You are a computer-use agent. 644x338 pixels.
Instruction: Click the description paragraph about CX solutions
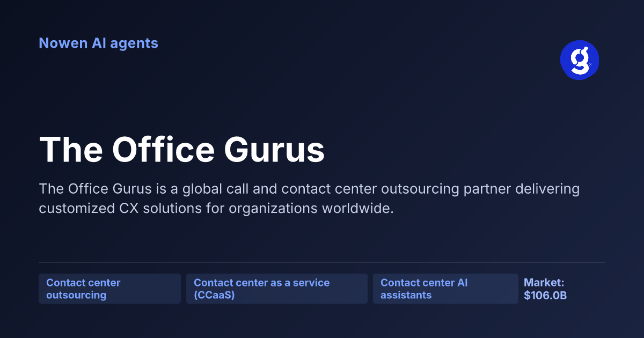309,199
